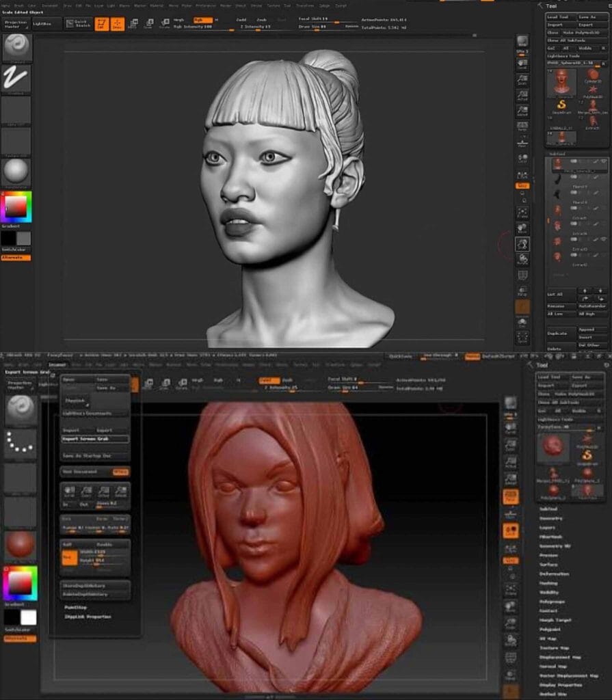Toggle the orange Persp button in lower shelf
This screenshot has width=612, height=700.
point(511,497)
